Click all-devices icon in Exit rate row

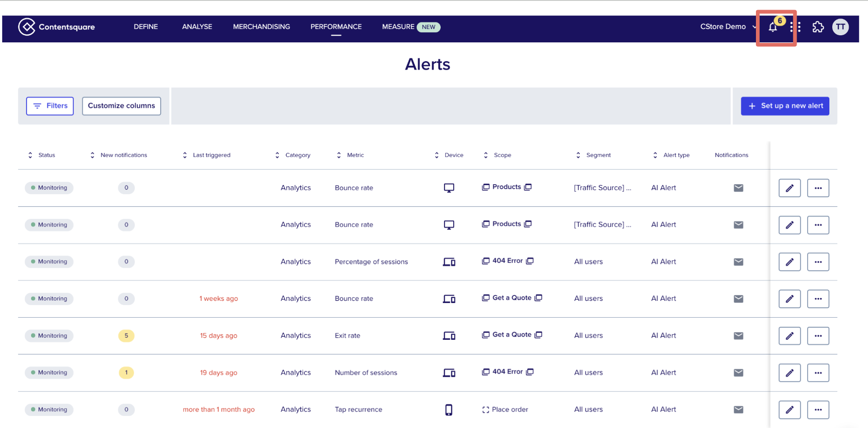tap(449, 336)
